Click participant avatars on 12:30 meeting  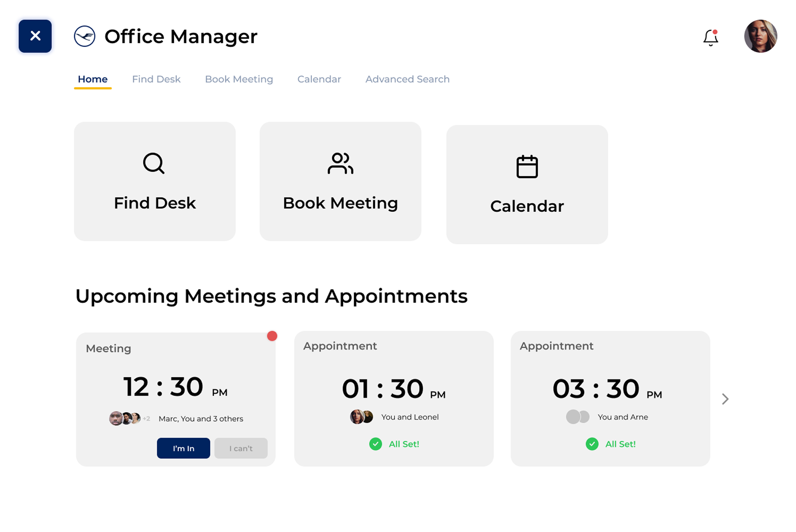125,418
